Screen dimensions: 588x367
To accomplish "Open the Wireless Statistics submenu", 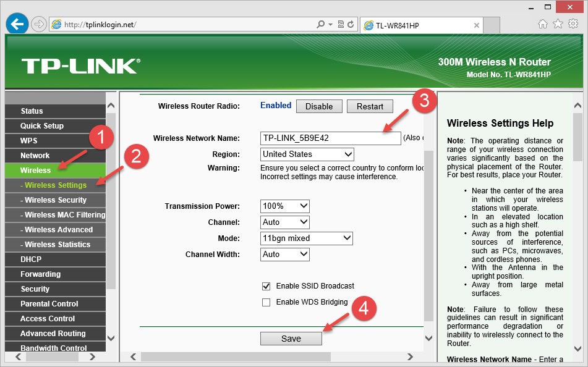I will pos(56,245).
